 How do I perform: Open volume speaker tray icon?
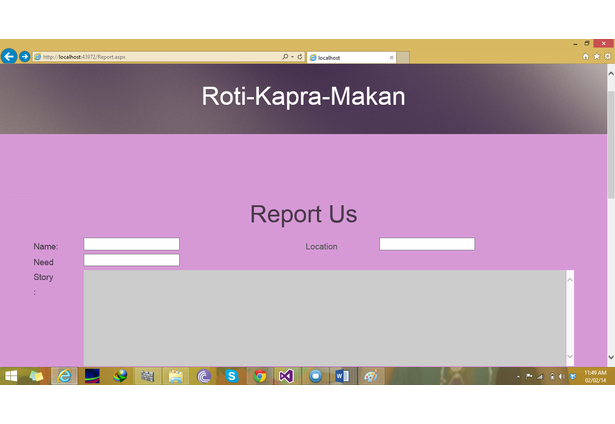[562, 377]
